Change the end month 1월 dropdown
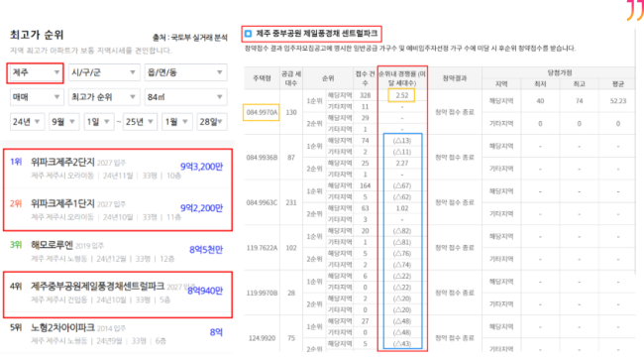Screen dimensions: 644x359 177,122
